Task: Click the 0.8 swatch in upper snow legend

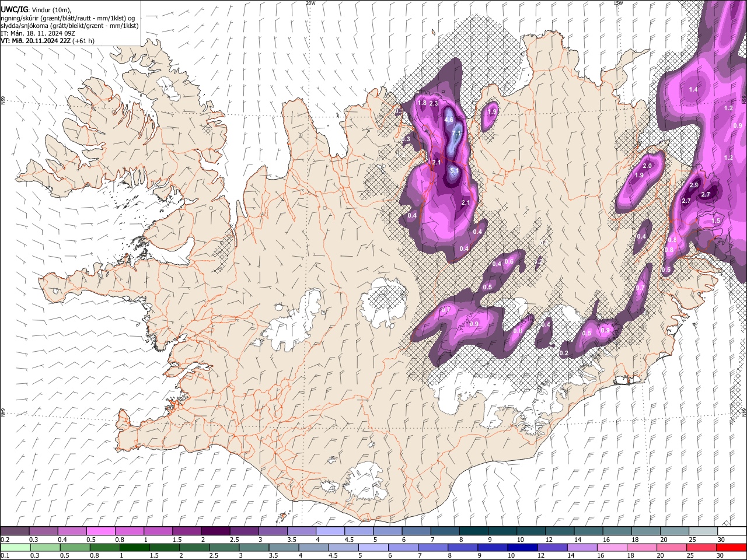Action: point(129,531)
